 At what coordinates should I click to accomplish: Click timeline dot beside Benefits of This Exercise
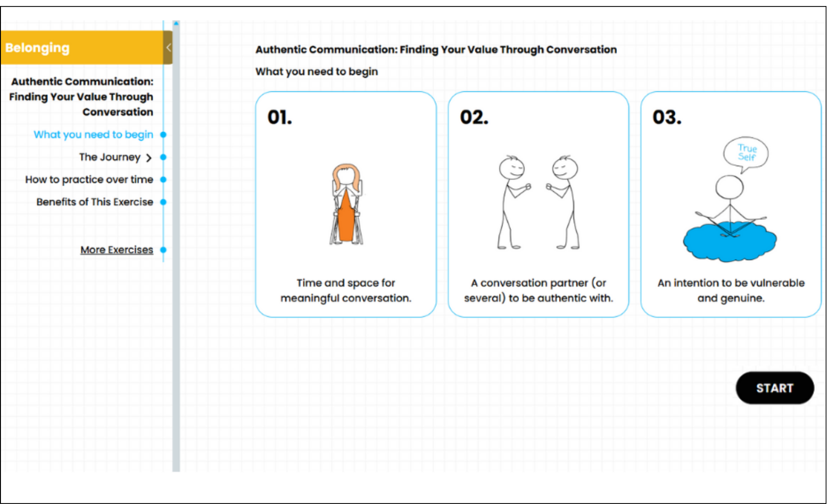163,202
